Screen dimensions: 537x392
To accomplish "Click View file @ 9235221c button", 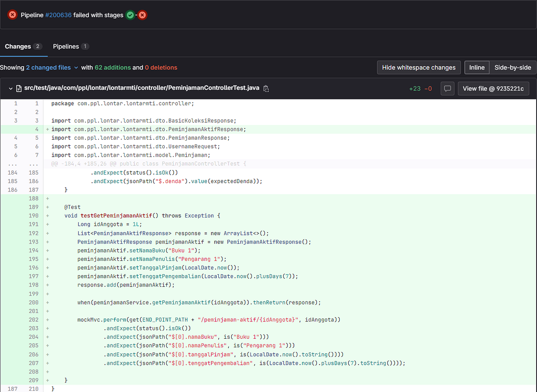I will click(x=493, y=89).
